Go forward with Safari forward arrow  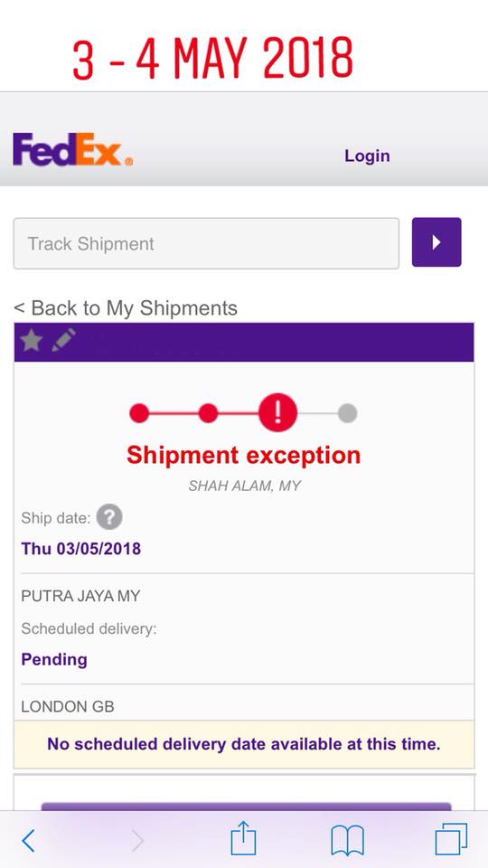[x=137, y=841]
